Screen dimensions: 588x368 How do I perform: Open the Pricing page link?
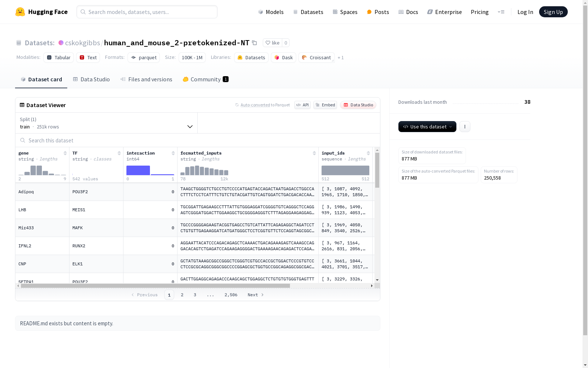[x=480, y=12]
